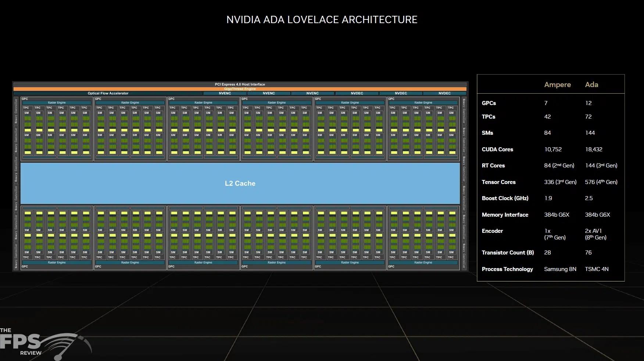Select the Transistor Count value 76
The image size is (644, 361).
pyautogui.click(x=588, y=253)
